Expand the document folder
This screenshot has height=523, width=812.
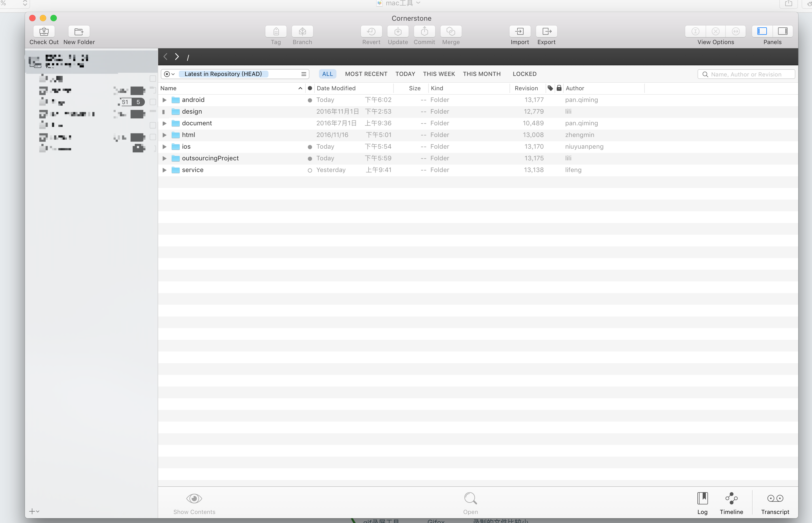[164, 123]
